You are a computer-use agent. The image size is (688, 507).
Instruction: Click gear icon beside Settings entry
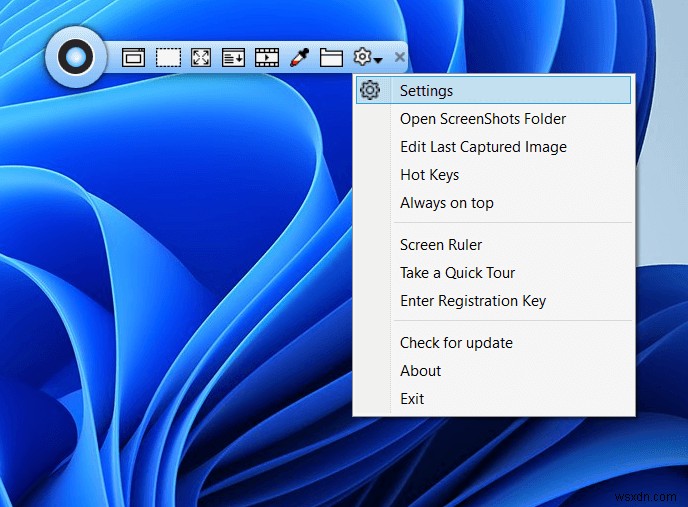[370, 90]
